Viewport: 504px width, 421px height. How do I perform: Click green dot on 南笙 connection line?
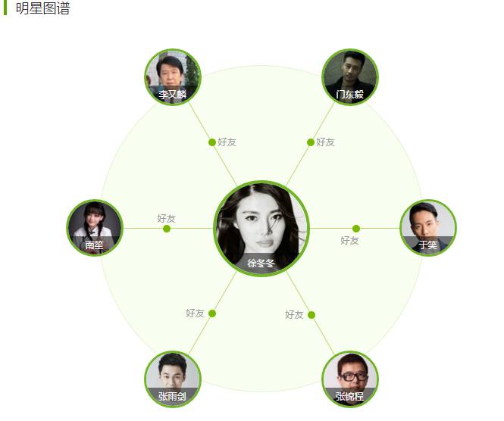coord(167,229)
